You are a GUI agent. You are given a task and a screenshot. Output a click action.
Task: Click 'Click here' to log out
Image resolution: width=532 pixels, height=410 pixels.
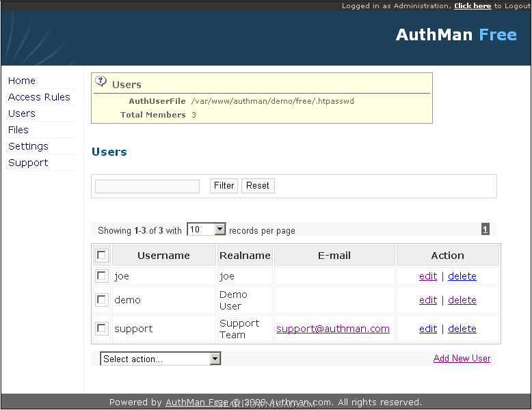[x=473, y=5]
